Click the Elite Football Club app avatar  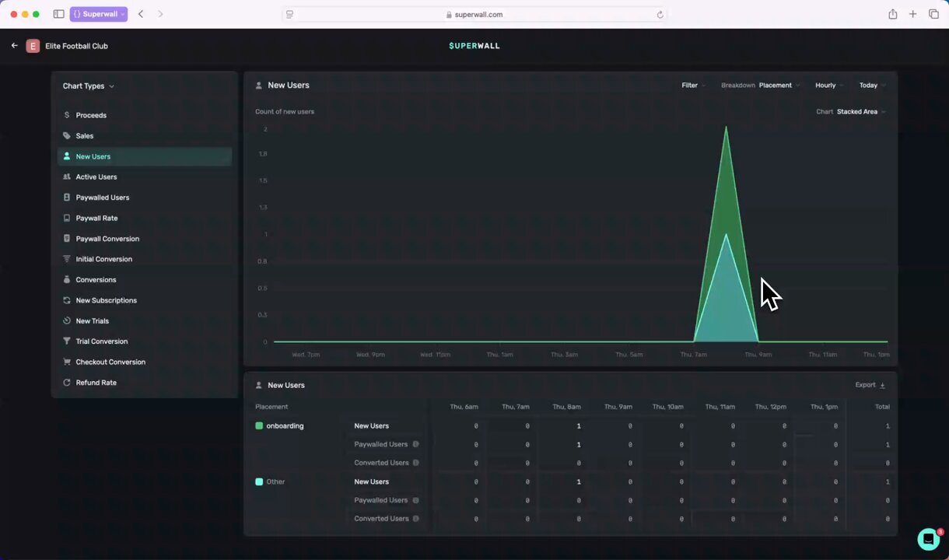coord(33,46)
